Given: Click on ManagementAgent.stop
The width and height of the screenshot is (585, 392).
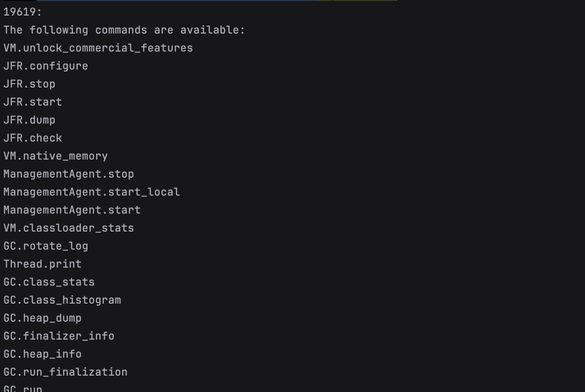Looking at the screenshot, I should coord(68,174).
